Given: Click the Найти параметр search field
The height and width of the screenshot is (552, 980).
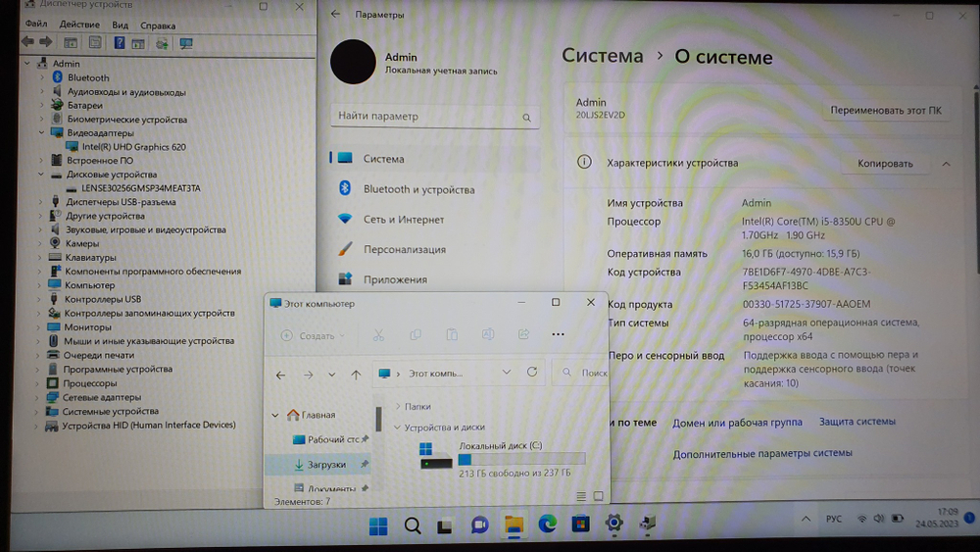Looking at the screenshot, I should coord(434,117).
